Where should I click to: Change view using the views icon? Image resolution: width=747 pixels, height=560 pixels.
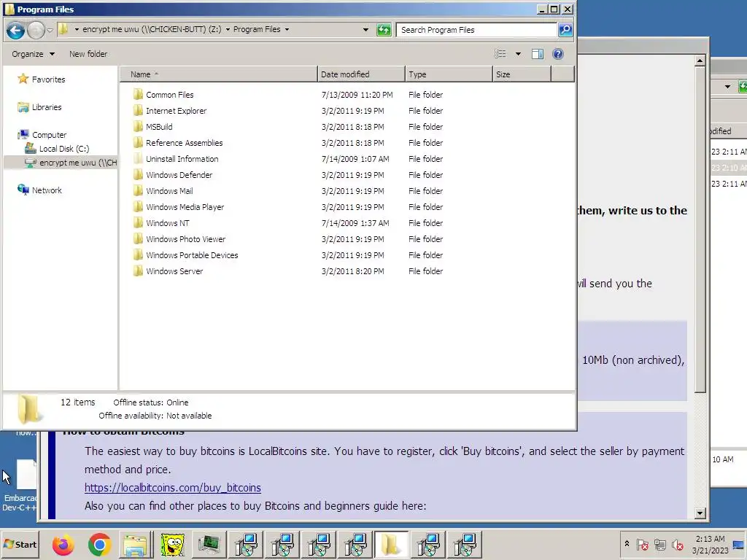point(500,54)
